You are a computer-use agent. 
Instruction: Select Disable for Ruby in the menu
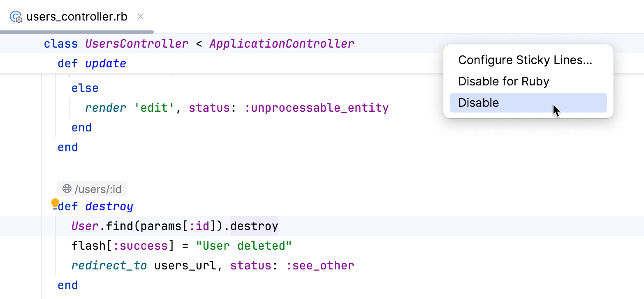point(503,81)
